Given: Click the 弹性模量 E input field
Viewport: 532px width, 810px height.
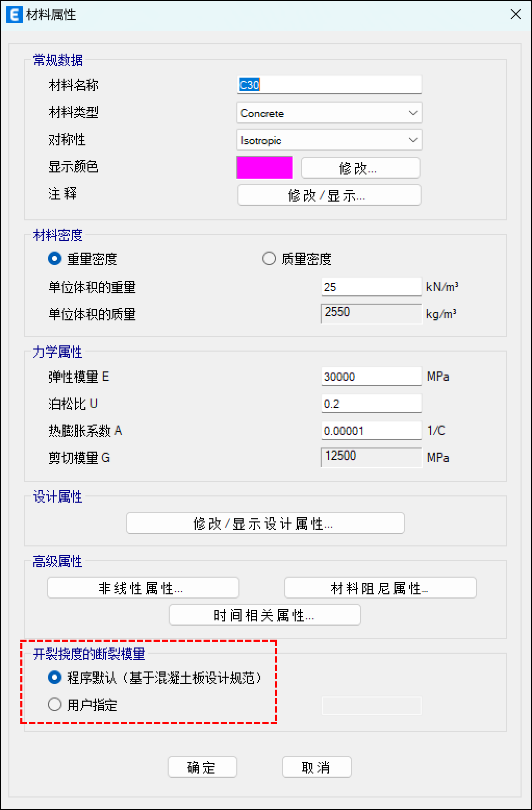Looking at the screenshot, I should 371,377.
